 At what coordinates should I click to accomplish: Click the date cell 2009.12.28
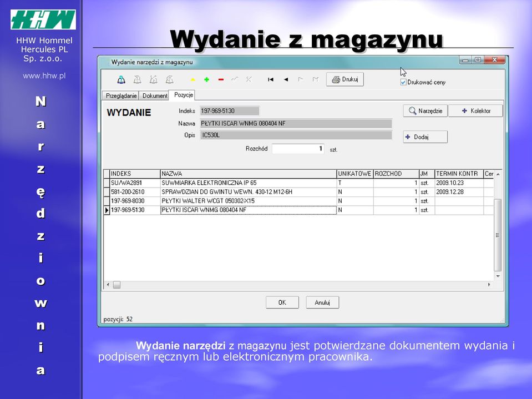click(459, 192)
